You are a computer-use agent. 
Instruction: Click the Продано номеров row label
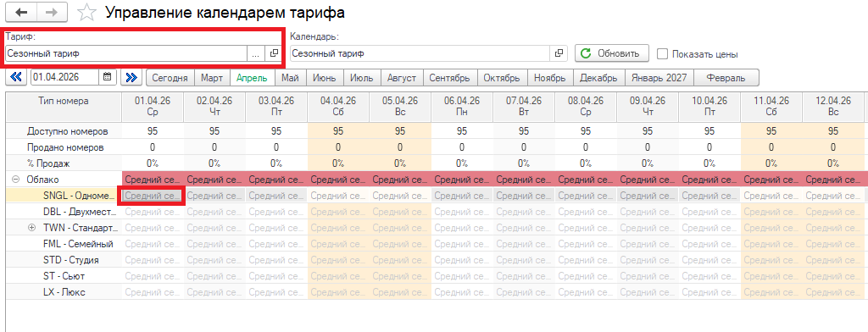click(65, 147)
